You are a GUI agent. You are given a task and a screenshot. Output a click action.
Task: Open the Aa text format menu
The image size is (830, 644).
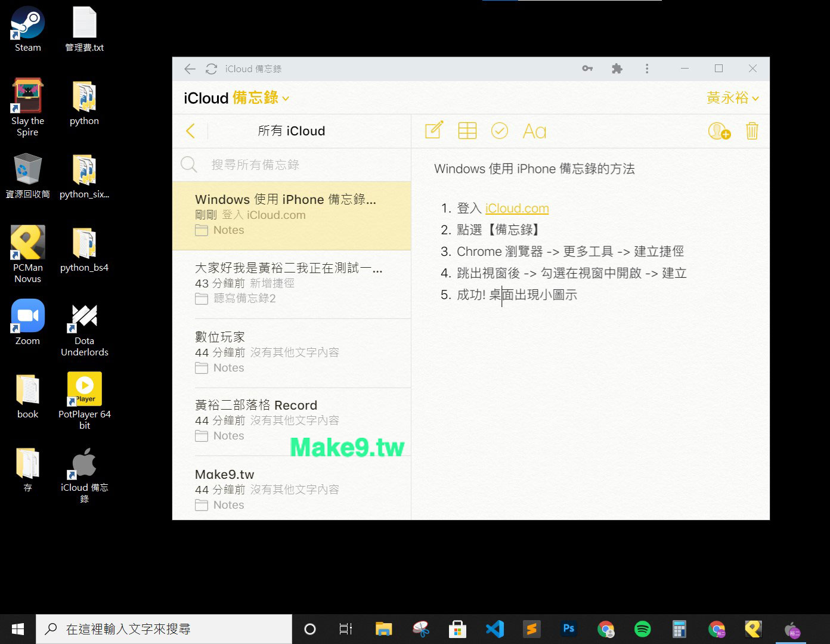pos(534,131)
